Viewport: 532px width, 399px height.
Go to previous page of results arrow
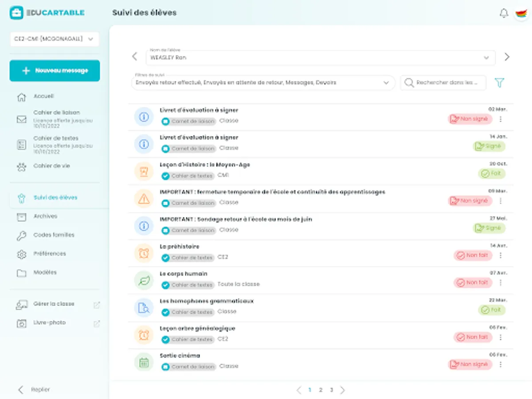298,390
